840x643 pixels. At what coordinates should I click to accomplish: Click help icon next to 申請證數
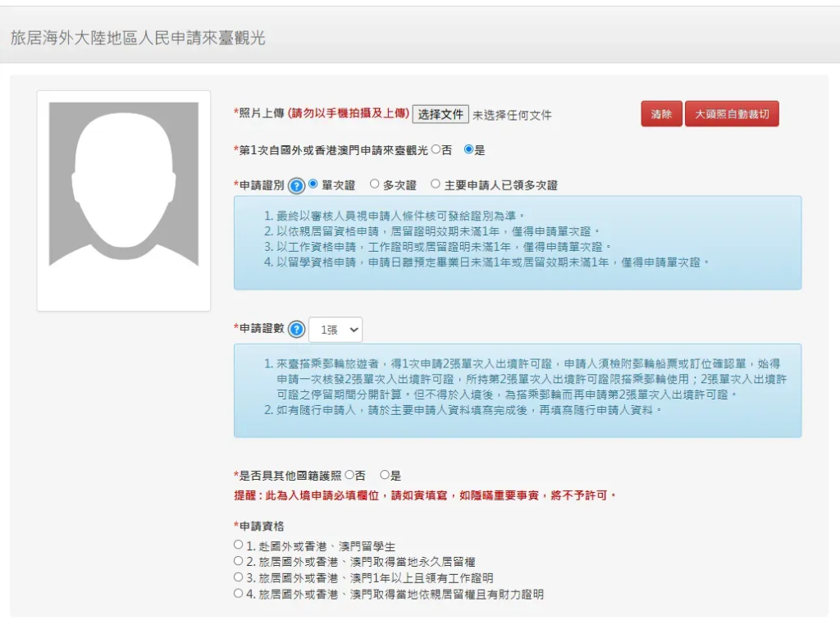tap(296, 330)
